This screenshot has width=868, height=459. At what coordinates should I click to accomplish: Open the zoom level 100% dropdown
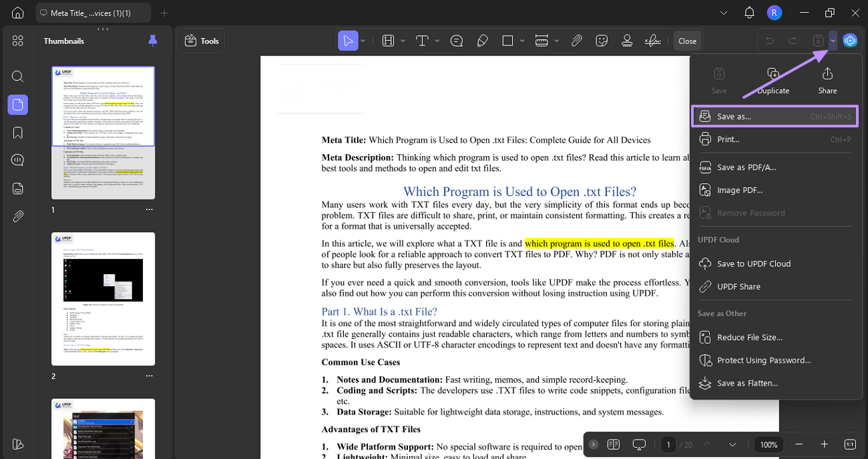click(769, 444)
